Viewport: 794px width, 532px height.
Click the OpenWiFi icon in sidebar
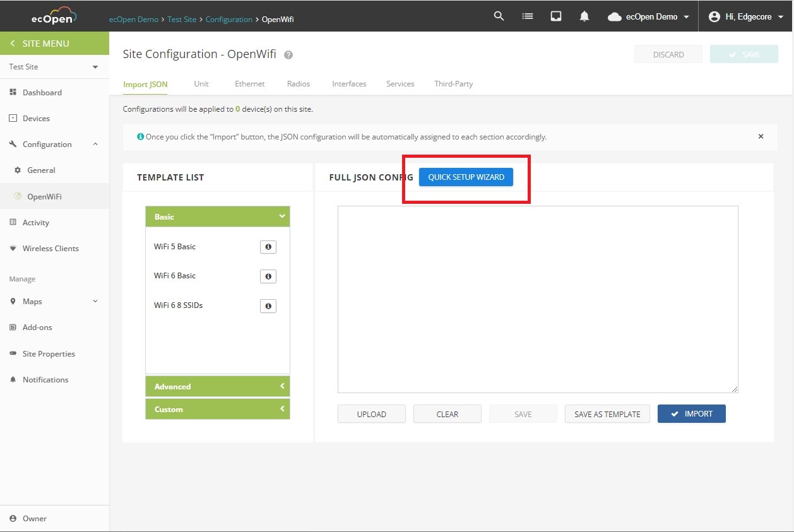point(18,196)
